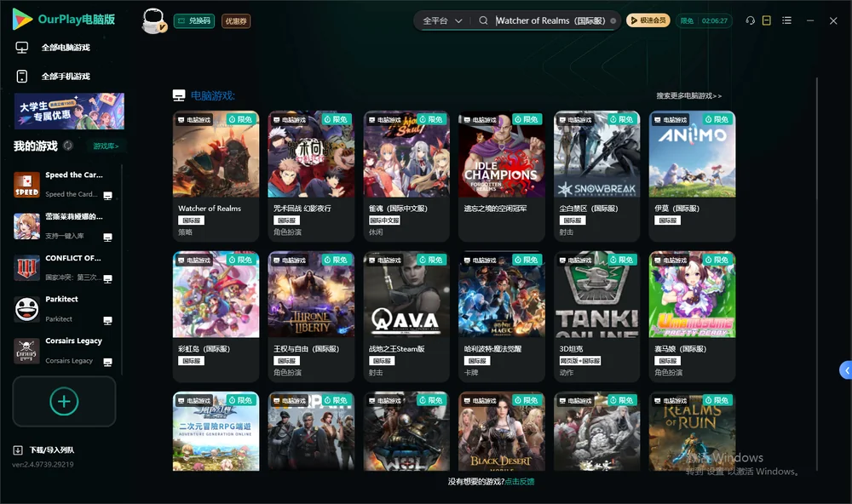The image size is (852, 504).
Task: Click 网页版+国际服 tag under 3D坦克
Action: 579,361
